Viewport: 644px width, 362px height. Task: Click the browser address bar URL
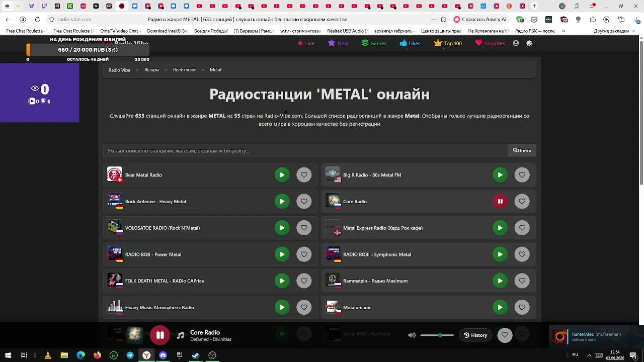pyautogui.click(x=74, y=19)
